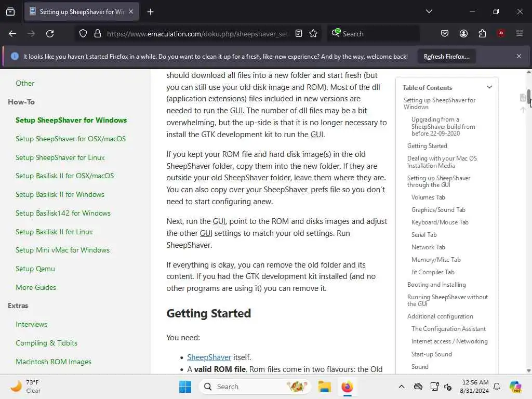Open the list all tabs chevron
This screenshot has width=532, height=399.
coord(429,11)
